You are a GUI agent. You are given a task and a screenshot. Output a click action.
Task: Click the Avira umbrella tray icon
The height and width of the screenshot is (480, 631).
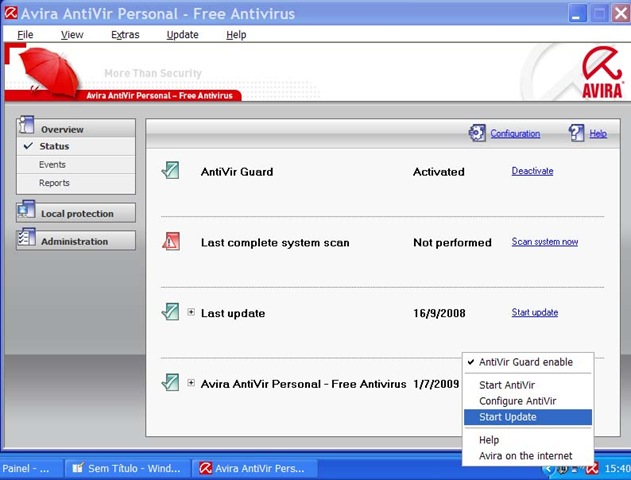click(x=592, y=469)
